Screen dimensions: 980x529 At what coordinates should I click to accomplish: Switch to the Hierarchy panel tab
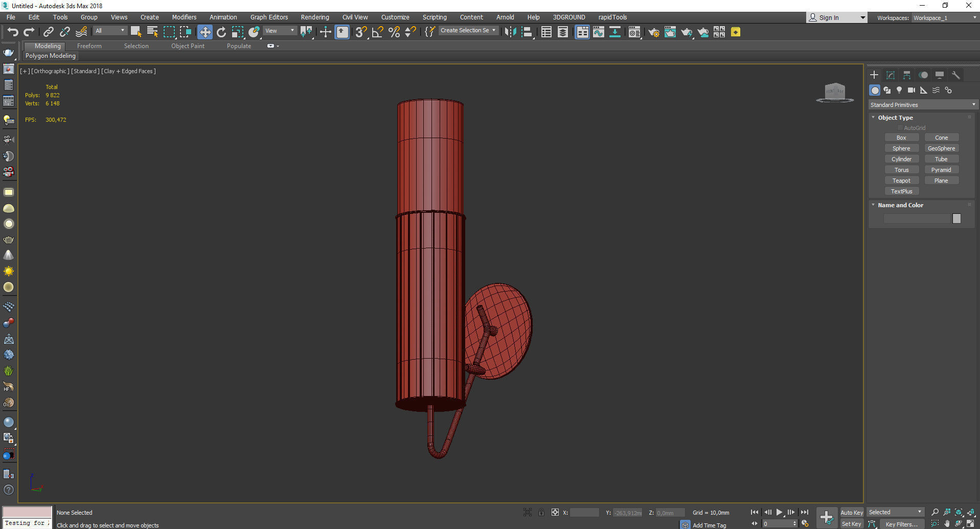[907, 75]
